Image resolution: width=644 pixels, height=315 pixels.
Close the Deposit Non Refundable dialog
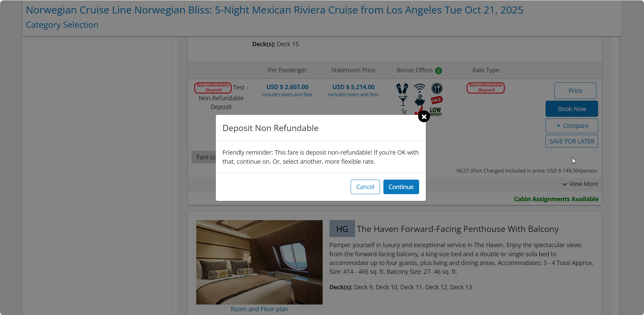pos(424,116)
